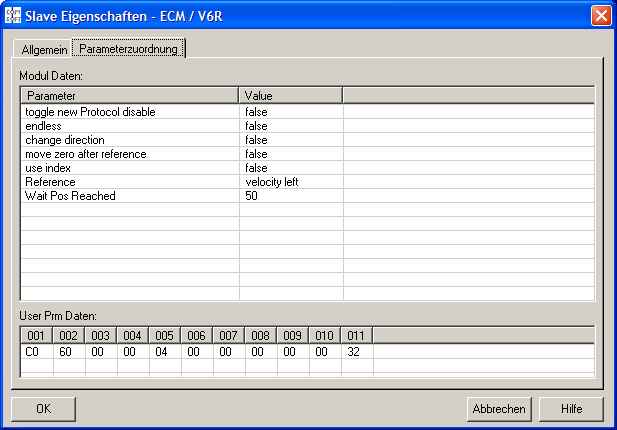Click the 60 byte under column 002
This screenshot has width=617, height=430.
pos(65,352)
